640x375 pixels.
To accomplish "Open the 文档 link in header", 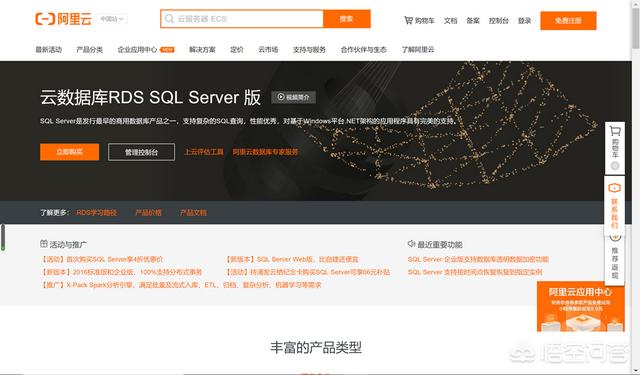I will click(x=451, y=20).
